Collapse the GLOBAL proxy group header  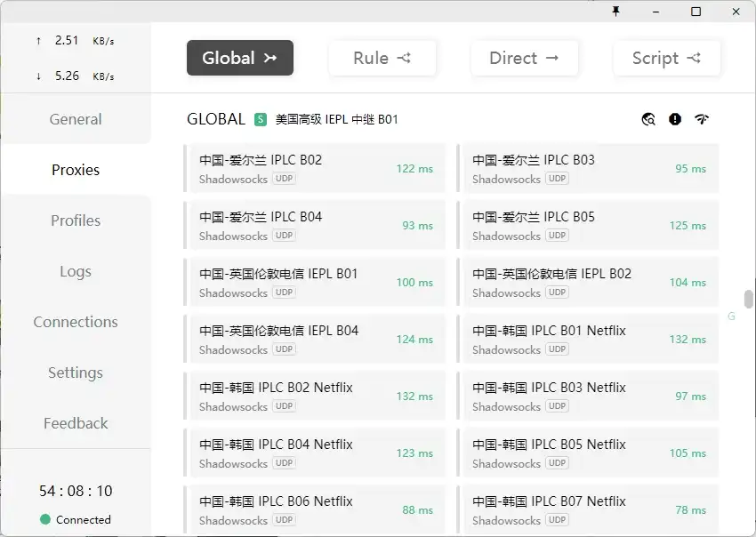[x=216, y=119]
